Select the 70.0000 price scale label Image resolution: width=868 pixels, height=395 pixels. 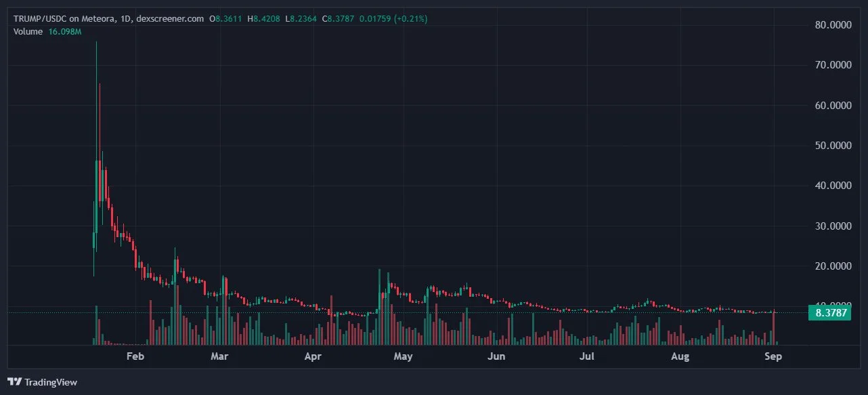coord(832,65)
